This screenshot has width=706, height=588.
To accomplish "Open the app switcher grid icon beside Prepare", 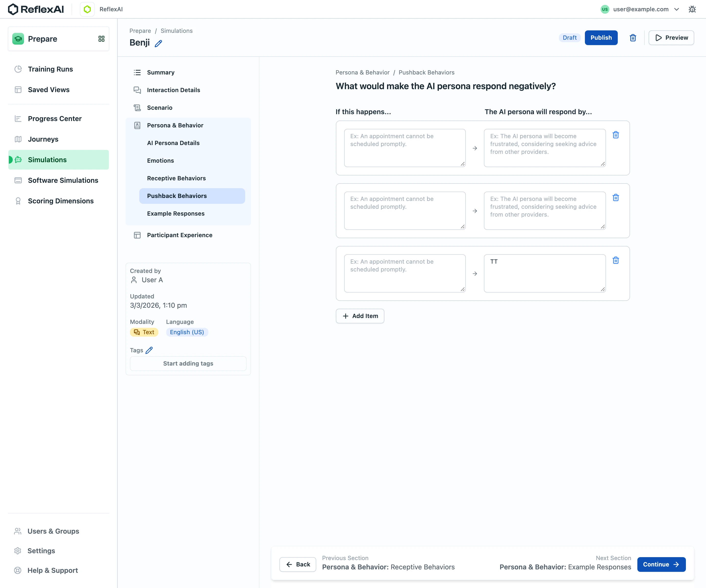I will coord(101,39).
